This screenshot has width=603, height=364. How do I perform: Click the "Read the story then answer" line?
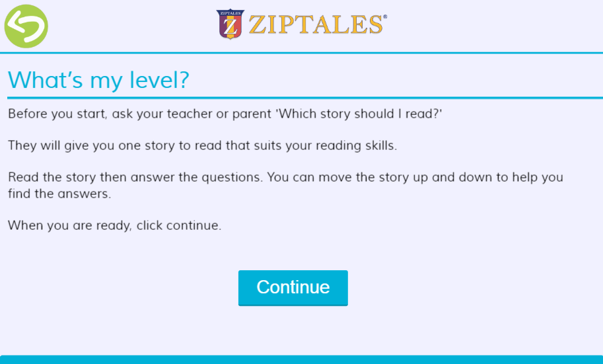click(285, 177)
